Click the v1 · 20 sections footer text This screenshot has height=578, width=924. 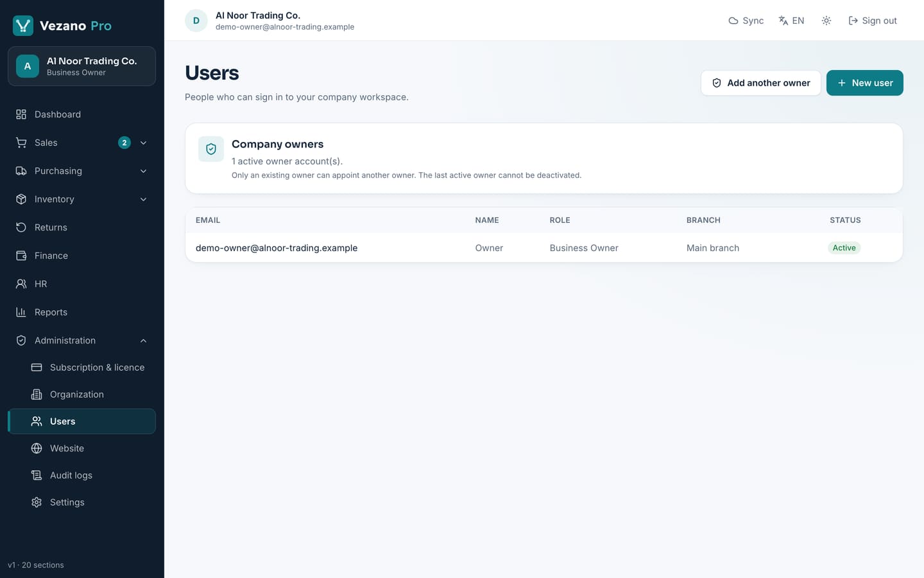coord(36,565)
